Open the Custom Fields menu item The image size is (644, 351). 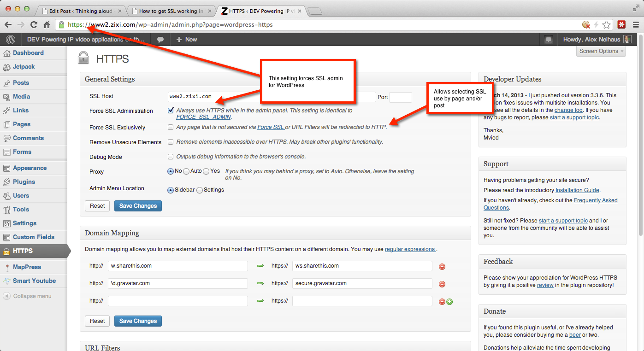(34, 237)
